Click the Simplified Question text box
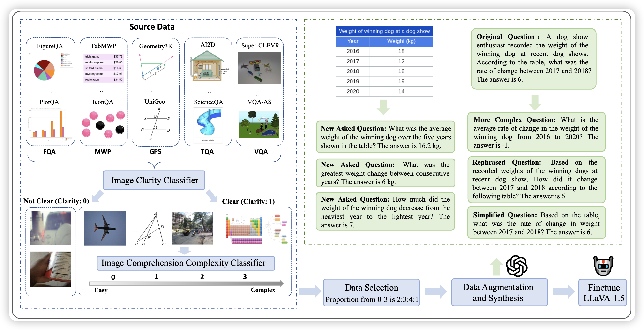The image size is (644, 330). click(x=536, y=223)
